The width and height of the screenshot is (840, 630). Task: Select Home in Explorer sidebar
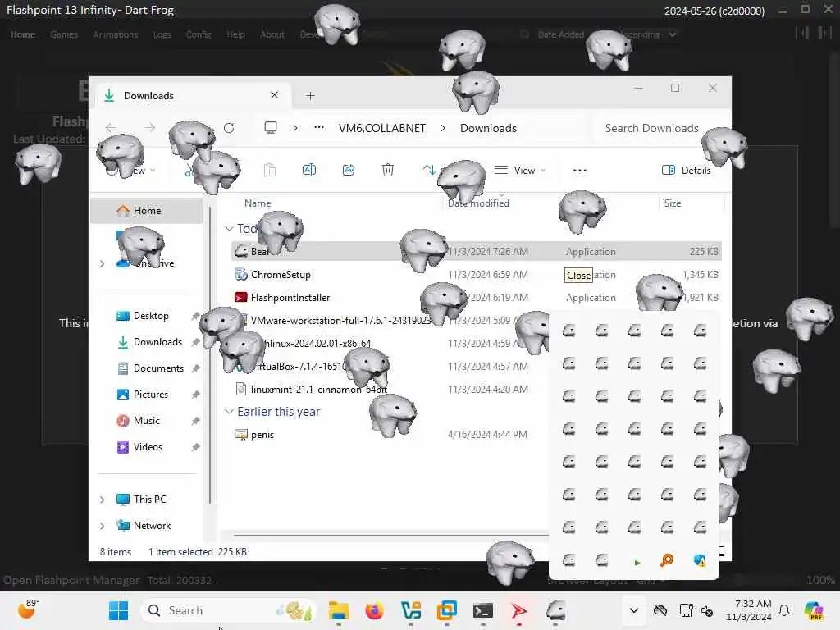pos(146,211)
